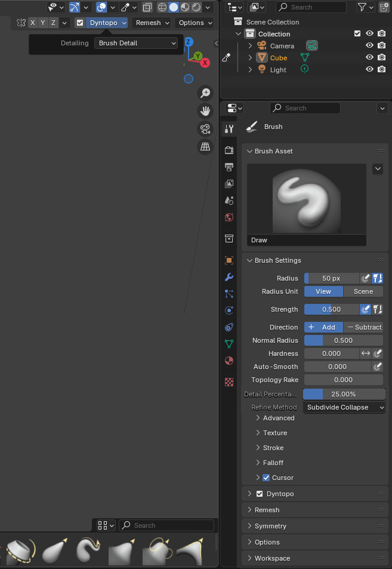Open the Object Data mesh properties tab
392x569 pixels.
pyautogui.click(x=229, y=343)
